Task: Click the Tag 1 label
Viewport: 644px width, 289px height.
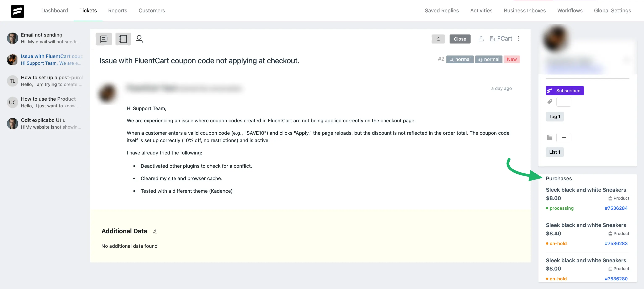Action: tap(554, 117)
